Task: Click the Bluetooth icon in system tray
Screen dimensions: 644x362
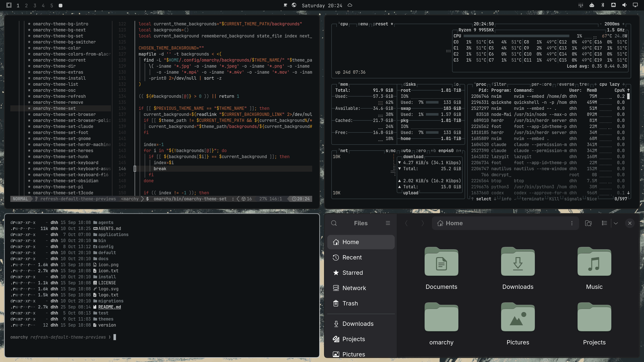Action: (603, 5)
